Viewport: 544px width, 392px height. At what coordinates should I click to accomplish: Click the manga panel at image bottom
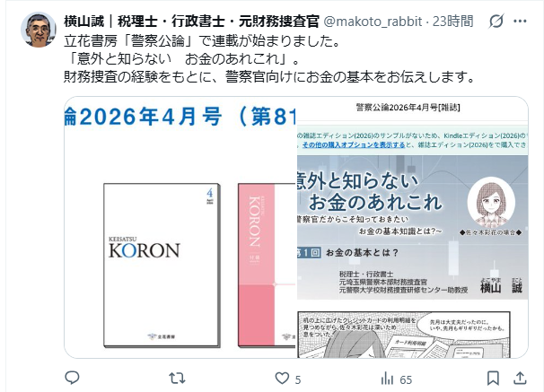(x=404, y=335)
